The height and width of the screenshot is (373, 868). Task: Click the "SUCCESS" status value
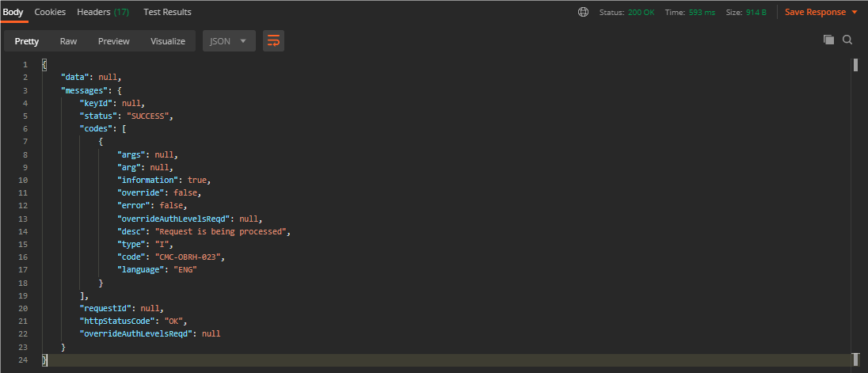tap(150, 116)
